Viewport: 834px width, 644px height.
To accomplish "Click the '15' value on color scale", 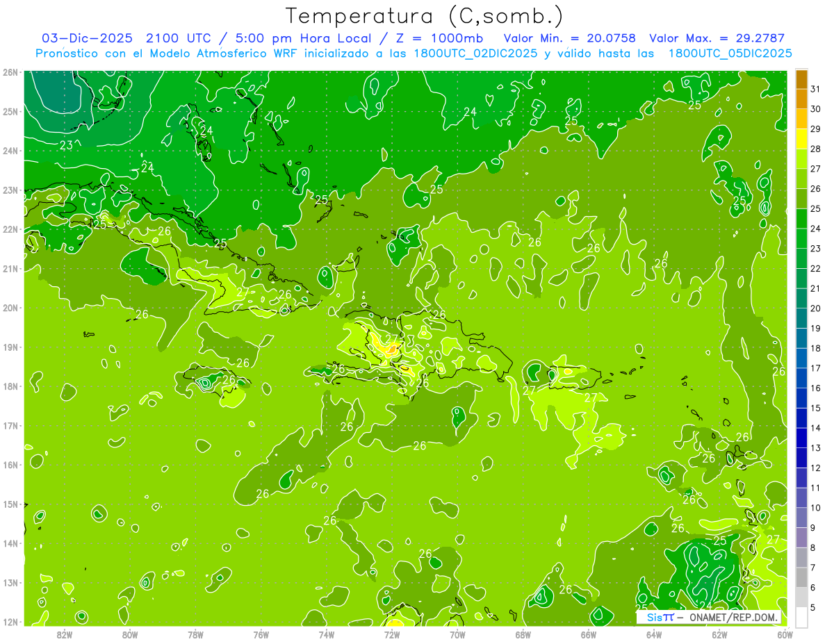I will tap(815, 407).
